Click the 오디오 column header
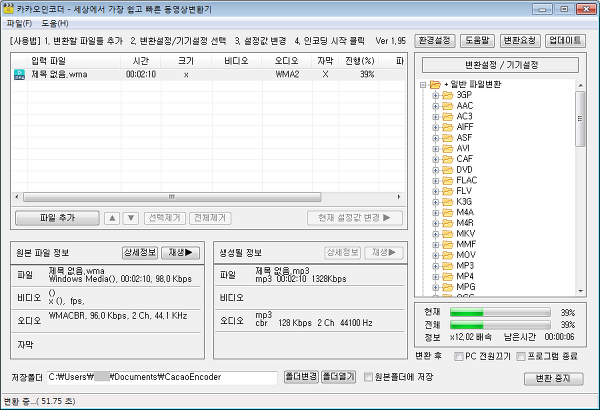Image resolution: width=600 pixels, height=410 pixels. point(287,61)
